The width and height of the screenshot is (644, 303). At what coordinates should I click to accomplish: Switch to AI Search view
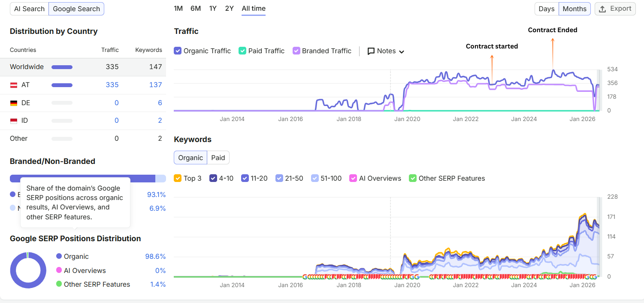pos(30,9)
